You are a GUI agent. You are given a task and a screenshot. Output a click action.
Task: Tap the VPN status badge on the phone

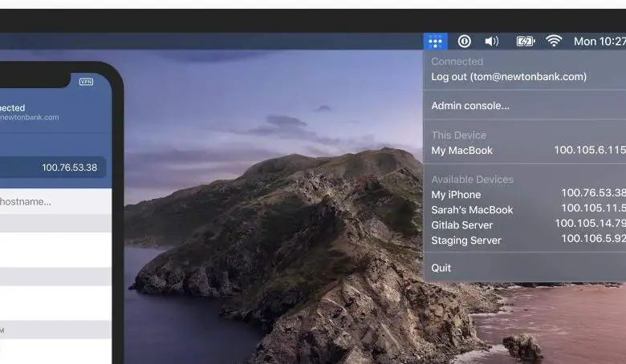coord(86,82)
